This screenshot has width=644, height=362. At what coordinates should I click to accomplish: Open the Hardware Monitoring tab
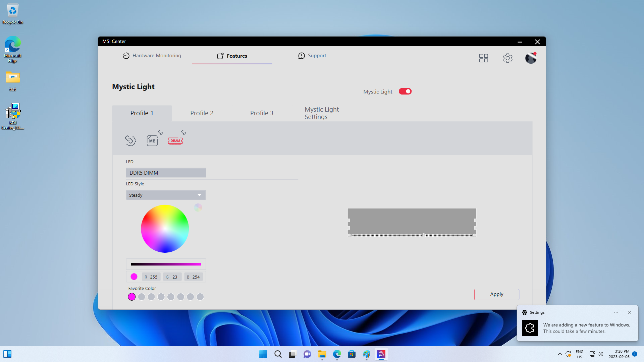click(152, 56)
